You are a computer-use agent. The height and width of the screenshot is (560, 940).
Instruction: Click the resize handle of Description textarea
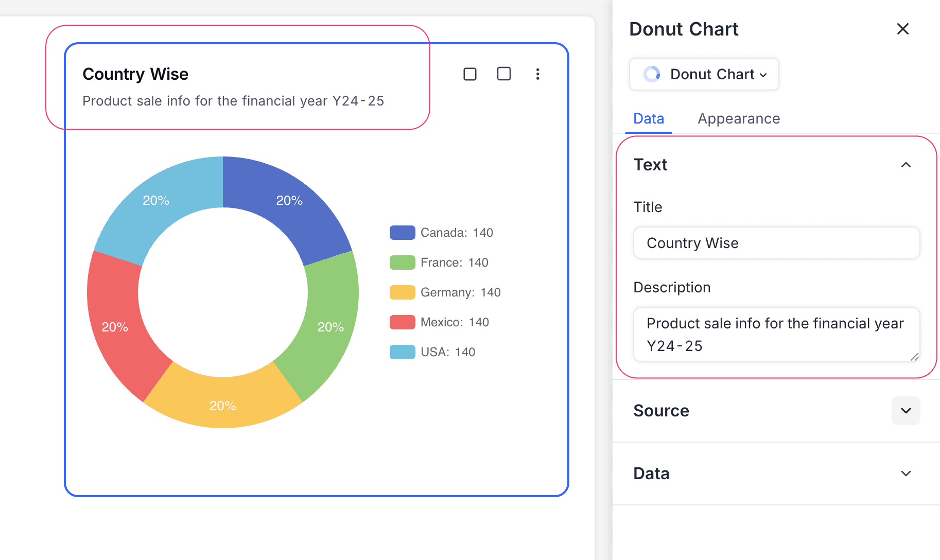click(914, 357)
